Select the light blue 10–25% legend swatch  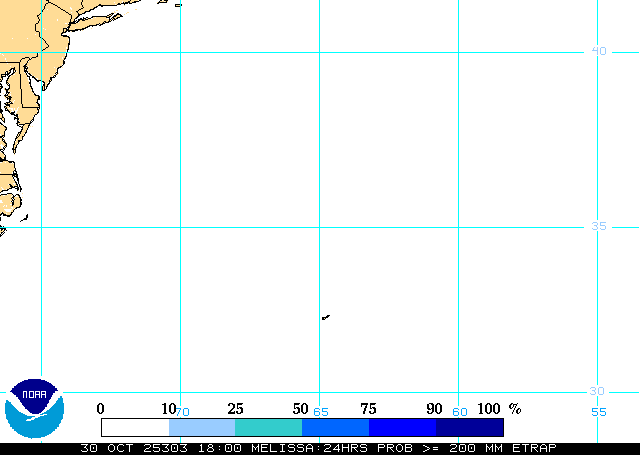[x=202, y=427]
